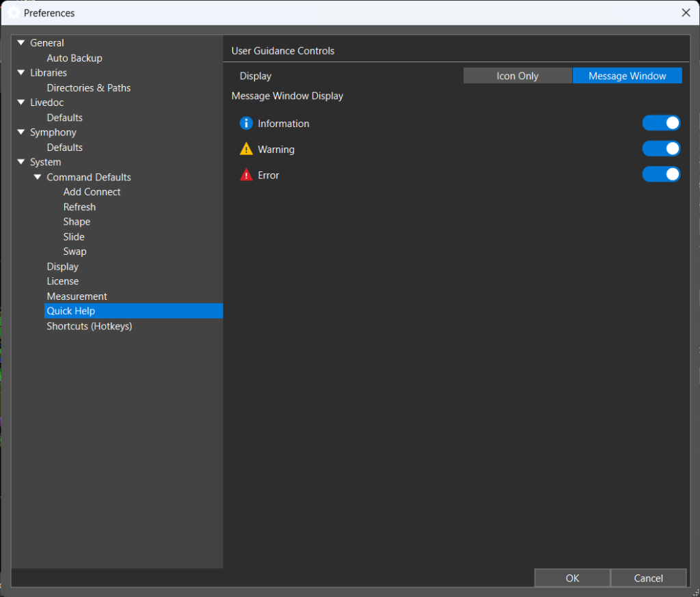Open Auto Backup preferences
700x597 pixels.
(x=75, y=58)
